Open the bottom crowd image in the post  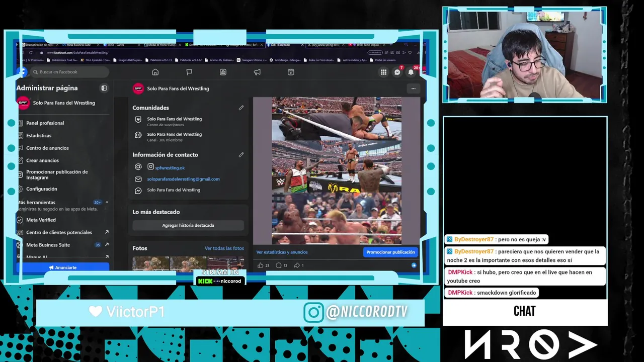tap(337, 219)
